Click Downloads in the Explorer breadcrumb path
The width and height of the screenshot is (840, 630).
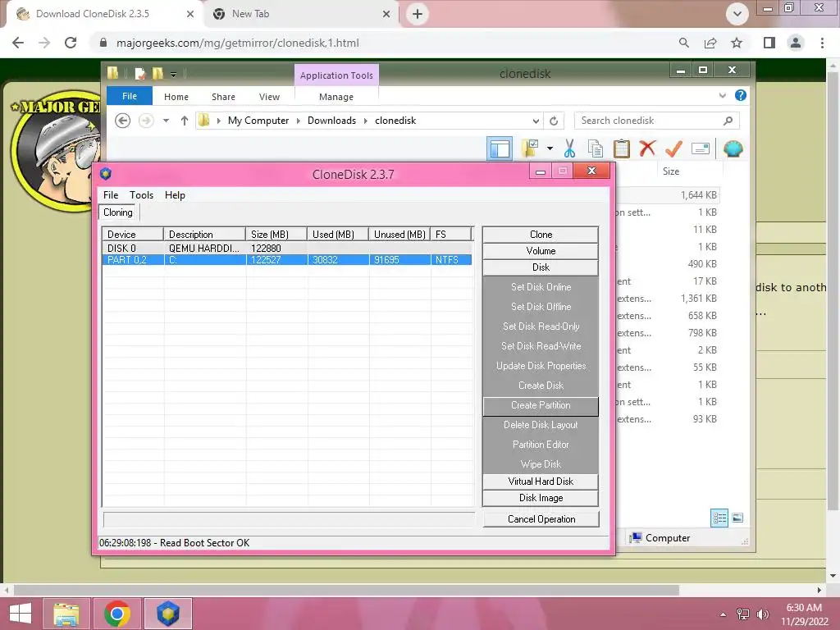click(331, 121)
